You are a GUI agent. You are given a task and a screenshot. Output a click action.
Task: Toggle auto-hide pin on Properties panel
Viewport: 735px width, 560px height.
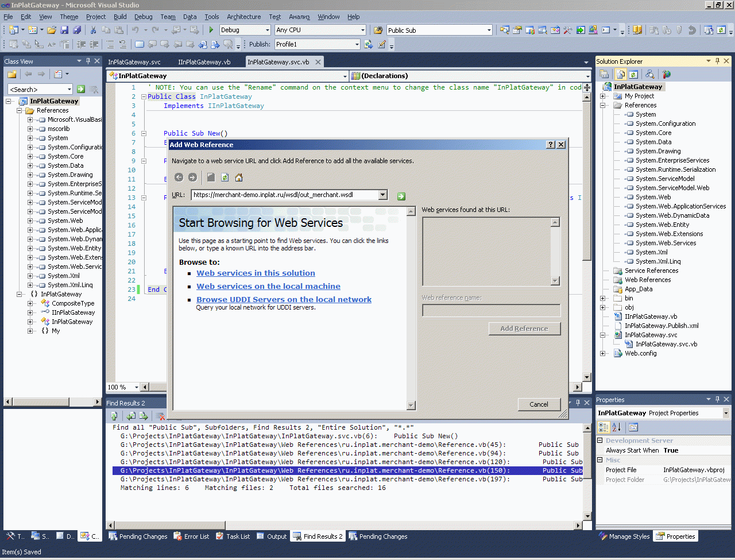coord(717,399)
